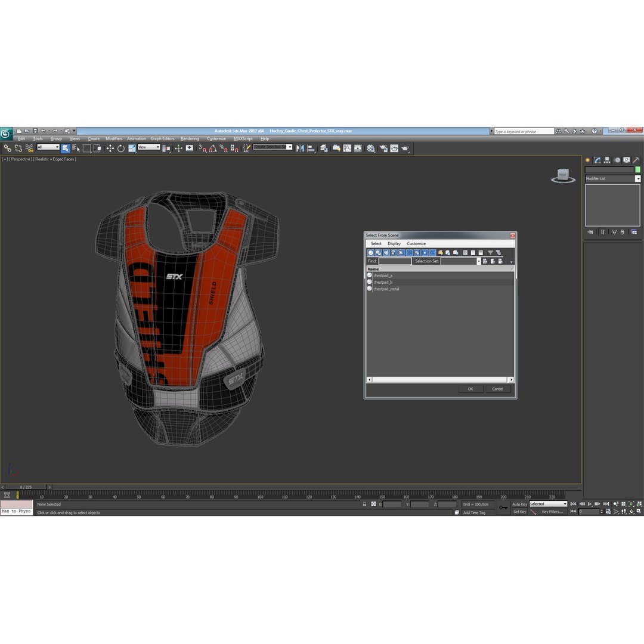Open the Curve Editor
The width and height of the screenshot is (644, 644).
347,148
